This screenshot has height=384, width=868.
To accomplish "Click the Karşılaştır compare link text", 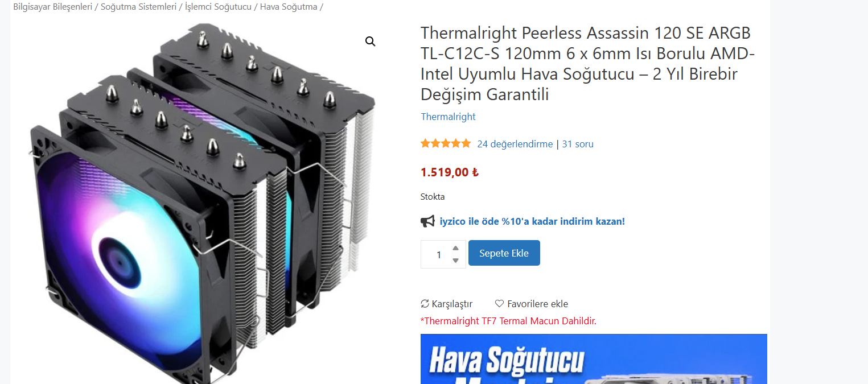I will point(452,304).
